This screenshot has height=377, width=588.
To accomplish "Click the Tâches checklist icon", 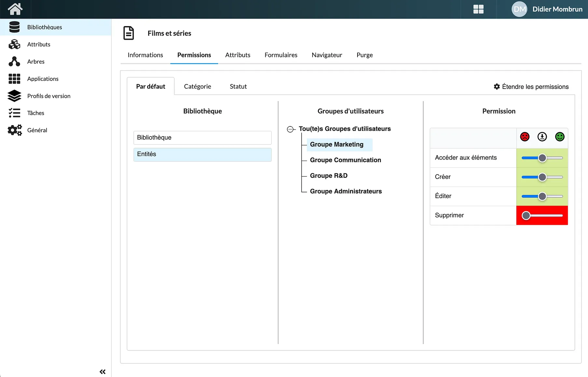I will pyautogui.click(x=14, y=113).
